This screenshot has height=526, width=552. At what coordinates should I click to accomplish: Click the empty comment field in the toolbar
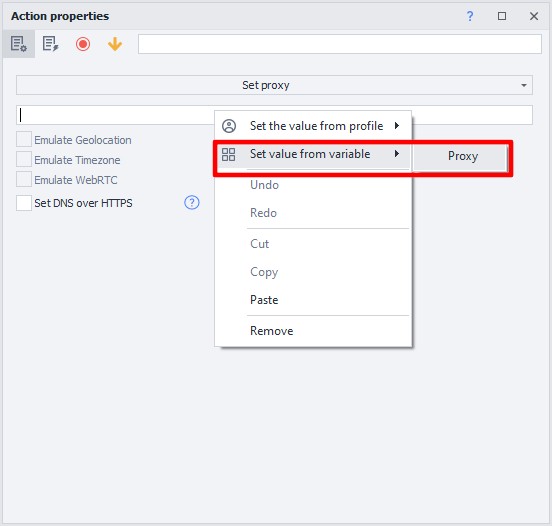[x=340, y=44]
